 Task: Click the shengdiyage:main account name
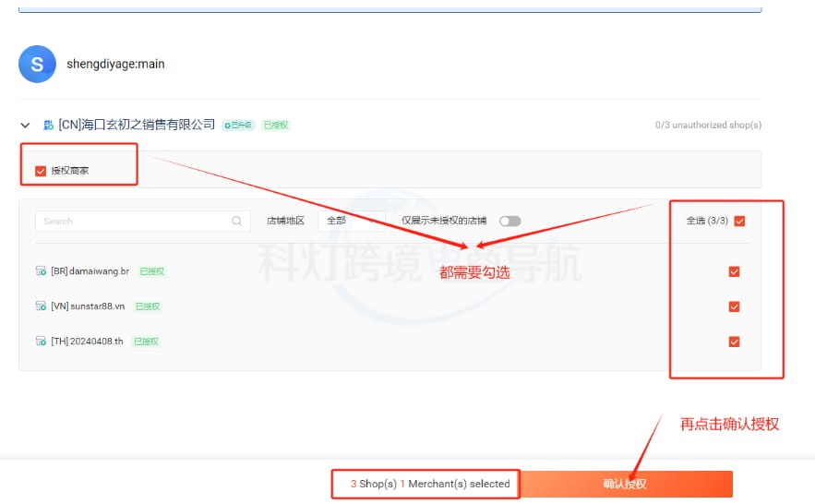click(115, 65)
